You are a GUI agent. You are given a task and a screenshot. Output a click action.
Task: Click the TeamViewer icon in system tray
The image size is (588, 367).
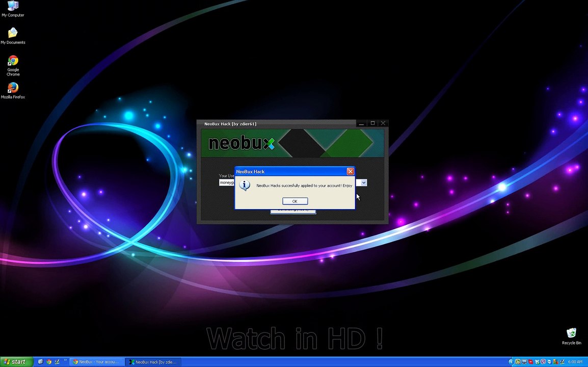point(549,362)
